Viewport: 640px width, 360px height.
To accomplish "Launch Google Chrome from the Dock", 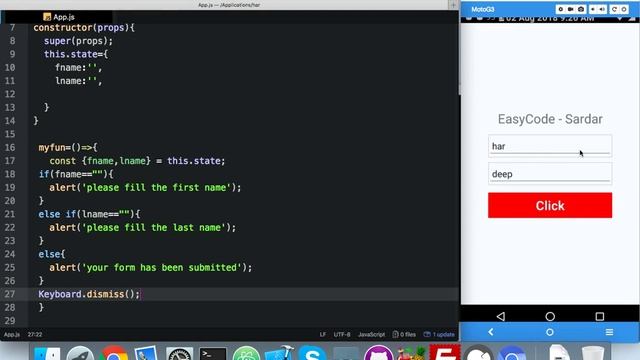I will tap(114, 353).
